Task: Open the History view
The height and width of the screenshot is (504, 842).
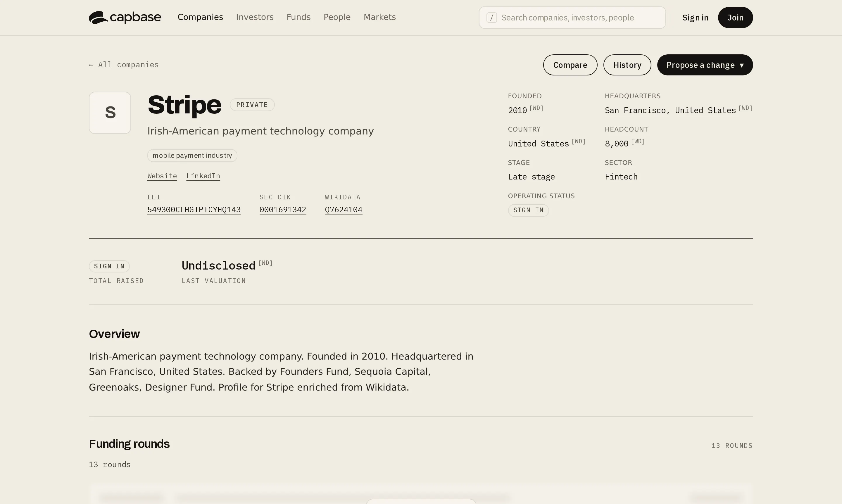Action: coord(627,65)
